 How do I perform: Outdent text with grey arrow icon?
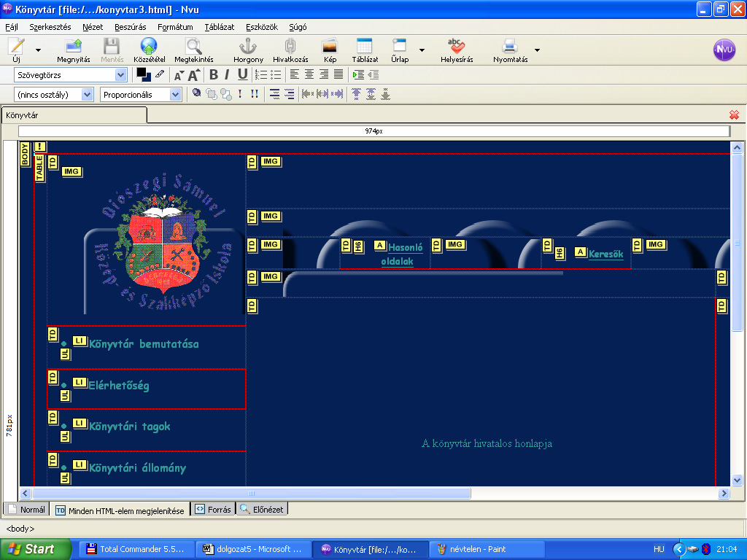pos(373,75)
